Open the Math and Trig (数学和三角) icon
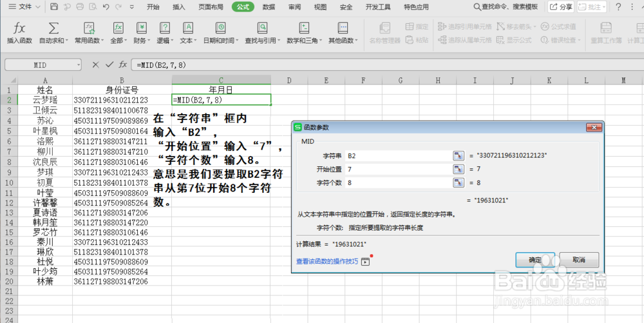The height and width of the screenshot is (323, 644). pos(304,28)
